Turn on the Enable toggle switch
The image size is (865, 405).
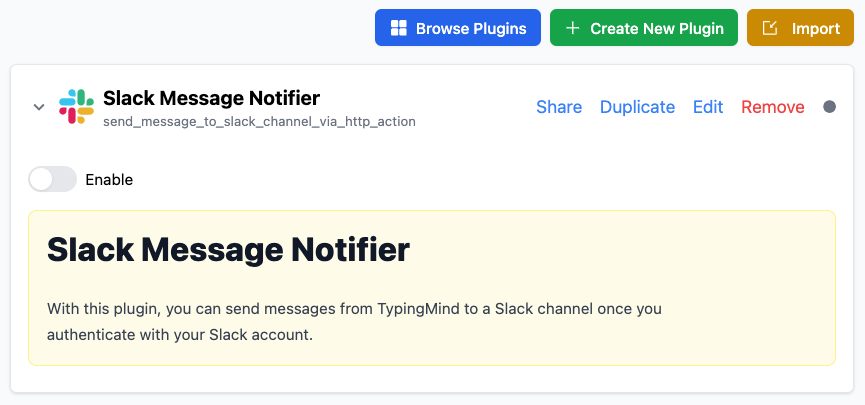point(52,179)
